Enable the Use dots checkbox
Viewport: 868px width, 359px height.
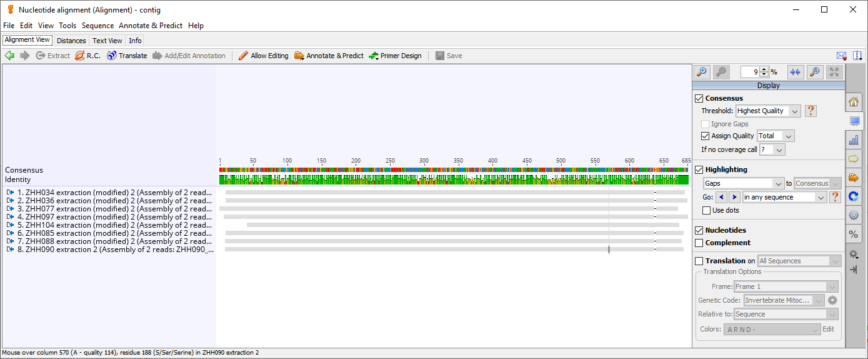coord(707,210)
